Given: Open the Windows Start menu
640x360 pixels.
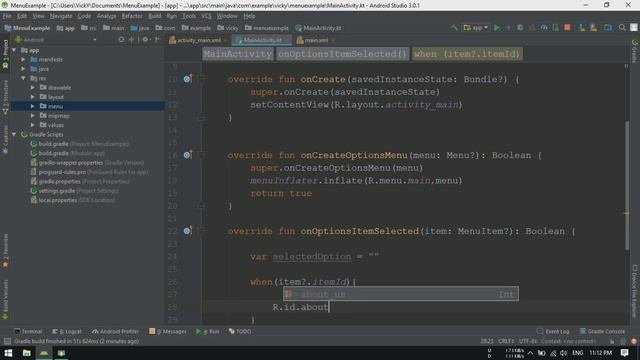Looking at the screenshot, I should [x=8, y=353].
